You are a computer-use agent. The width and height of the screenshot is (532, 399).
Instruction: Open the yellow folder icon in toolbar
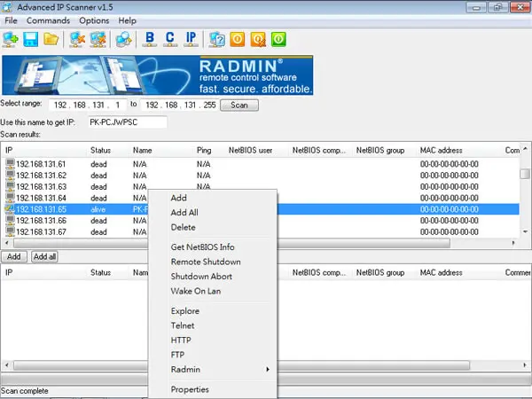click(51, 39)
